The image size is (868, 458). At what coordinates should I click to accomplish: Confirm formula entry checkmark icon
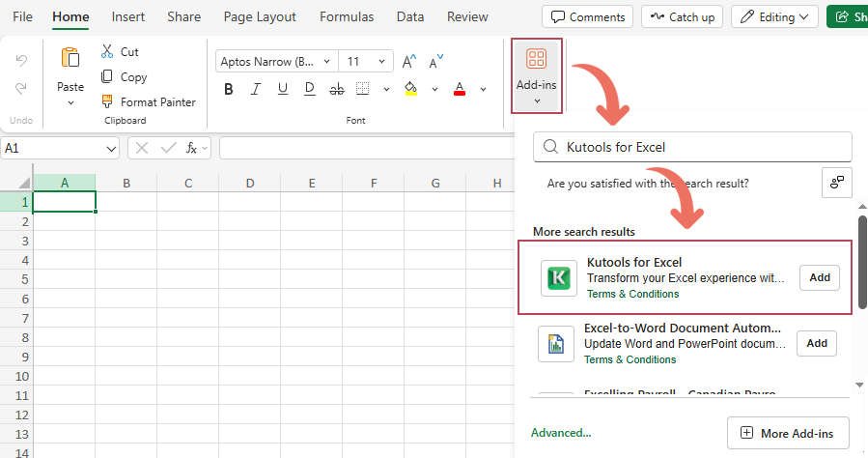[x=168, y=148]
